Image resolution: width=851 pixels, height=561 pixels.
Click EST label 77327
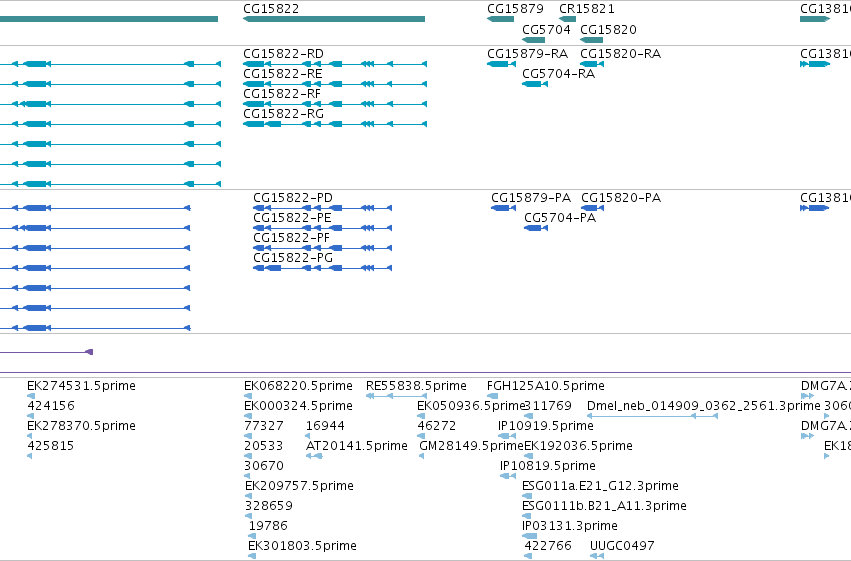tap(264, 426)
